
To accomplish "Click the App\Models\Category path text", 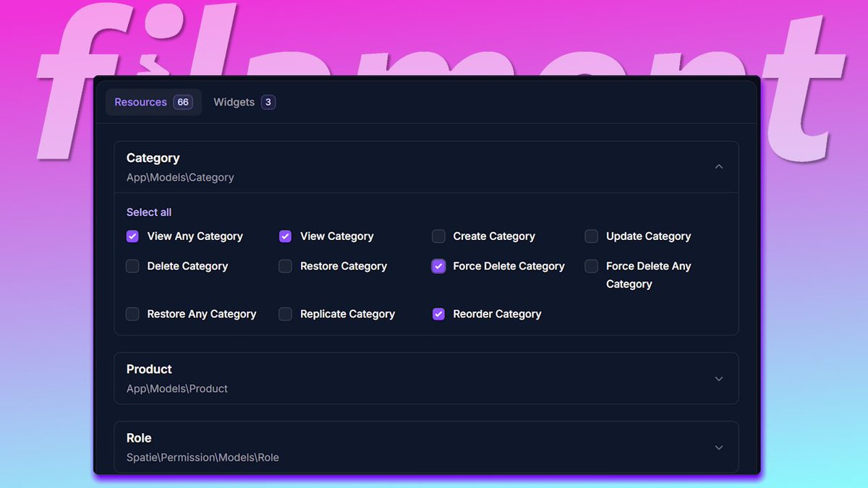I will [x=180, y=177].
